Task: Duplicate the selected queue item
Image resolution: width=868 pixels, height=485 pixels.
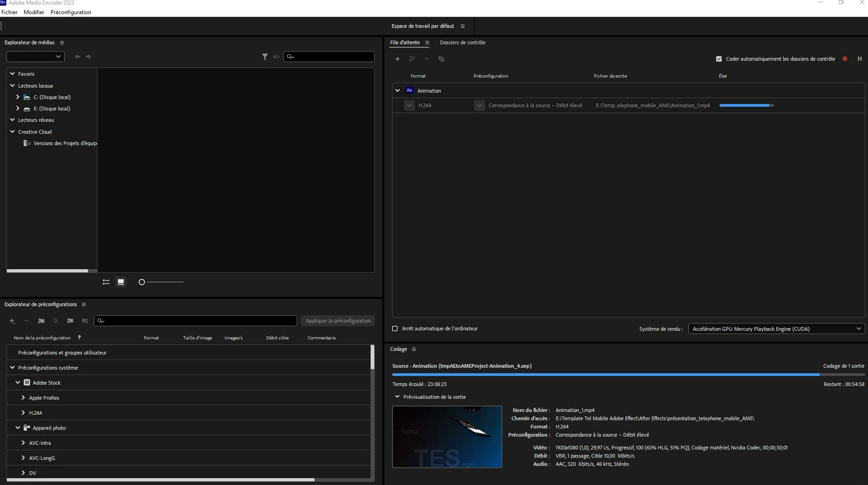Action: [x=441, y=59]
